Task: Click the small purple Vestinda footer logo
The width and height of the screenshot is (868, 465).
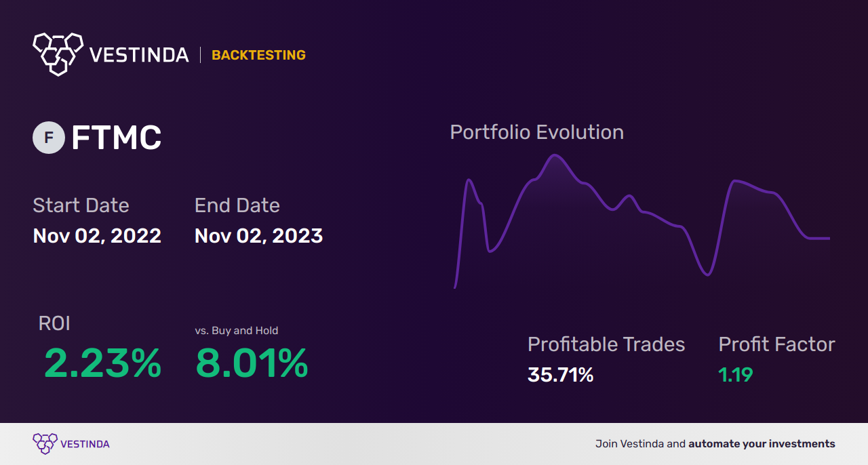Action: click(x=45, y=443)
